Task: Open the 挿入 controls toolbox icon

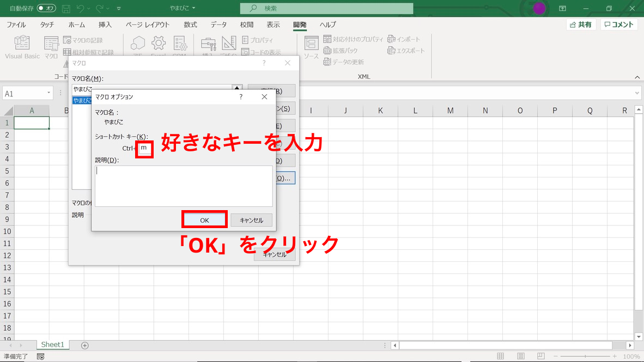Action: [x=208, y=45]
